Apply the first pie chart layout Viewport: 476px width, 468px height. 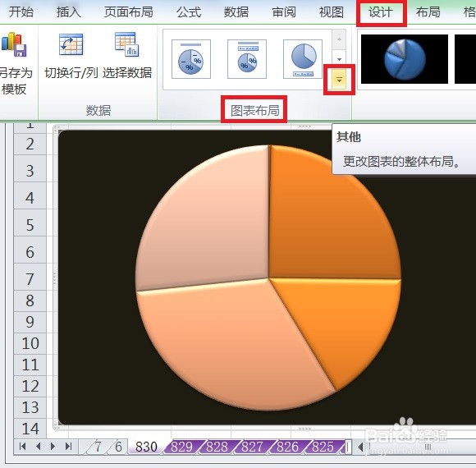click(x=191, y=59)
